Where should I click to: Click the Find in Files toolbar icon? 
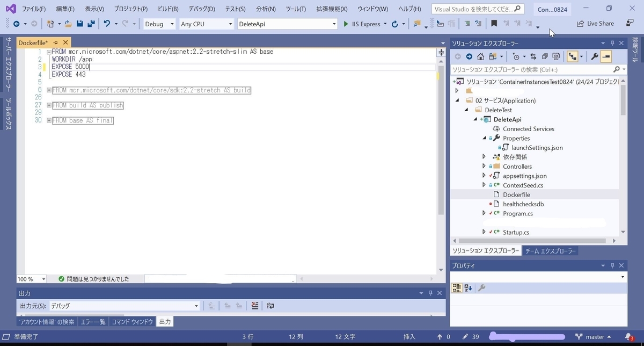(417, 24)
